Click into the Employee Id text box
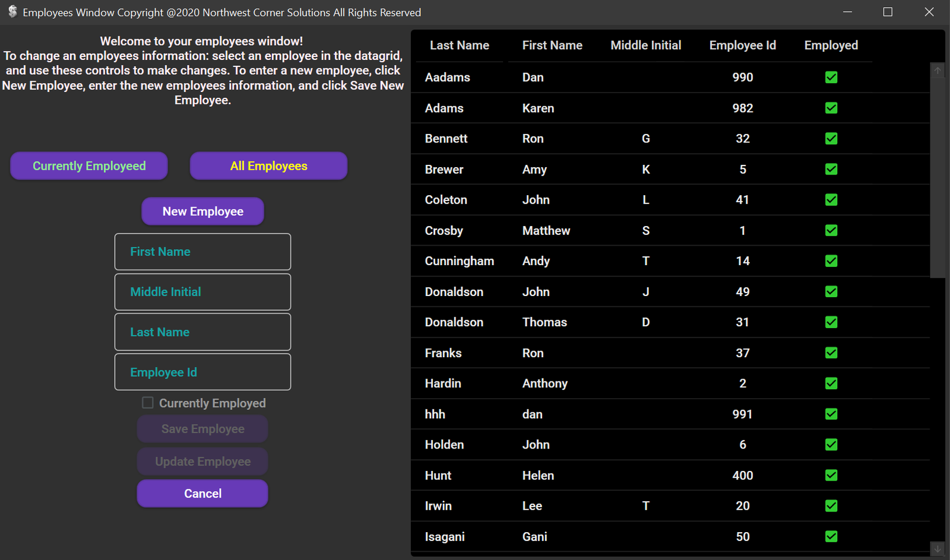The height and width of the screenshot is (560, 950). pos(202,373)
